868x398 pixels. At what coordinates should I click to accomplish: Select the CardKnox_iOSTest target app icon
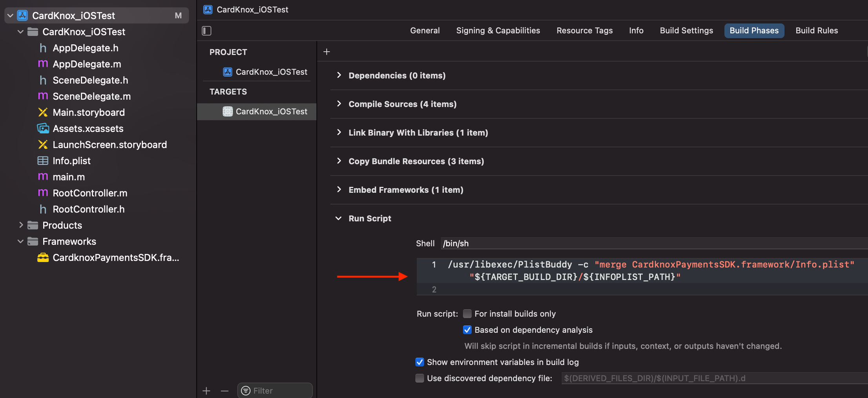pos(228,111)
